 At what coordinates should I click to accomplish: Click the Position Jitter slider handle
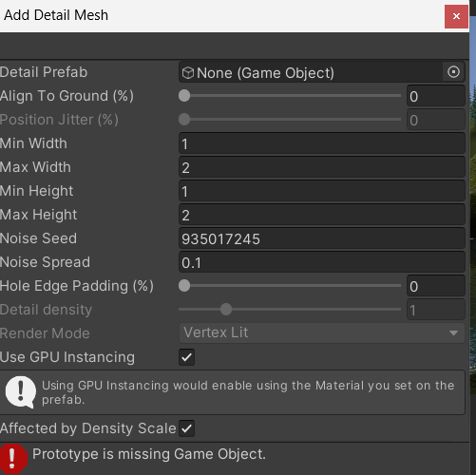pyautogui.click(x=184, y=120)
